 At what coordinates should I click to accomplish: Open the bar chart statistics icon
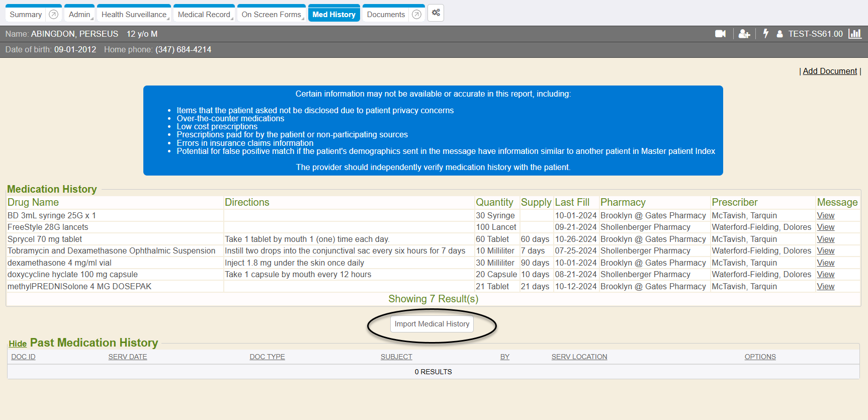tap(855, 34)
